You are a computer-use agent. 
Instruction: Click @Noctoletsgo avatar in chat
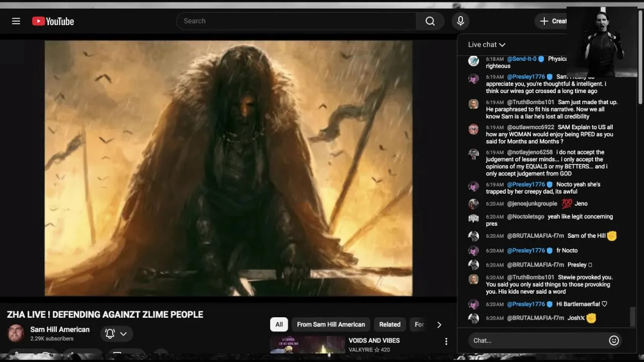point(473,219)
